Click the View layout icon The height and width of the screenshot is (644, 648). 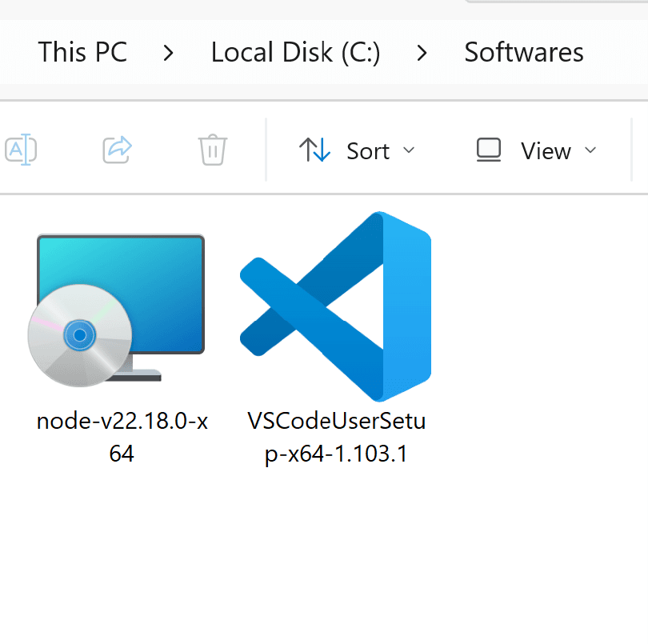coord(489,150)
